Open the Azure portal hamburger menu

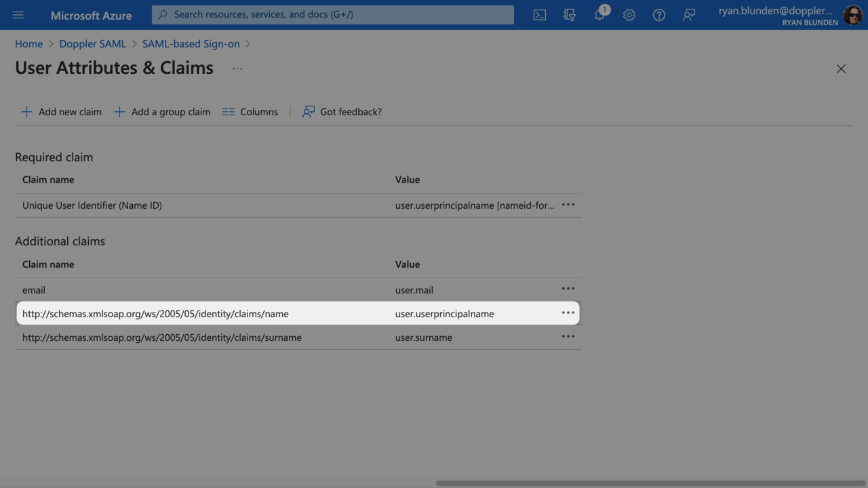coord(18,15)
